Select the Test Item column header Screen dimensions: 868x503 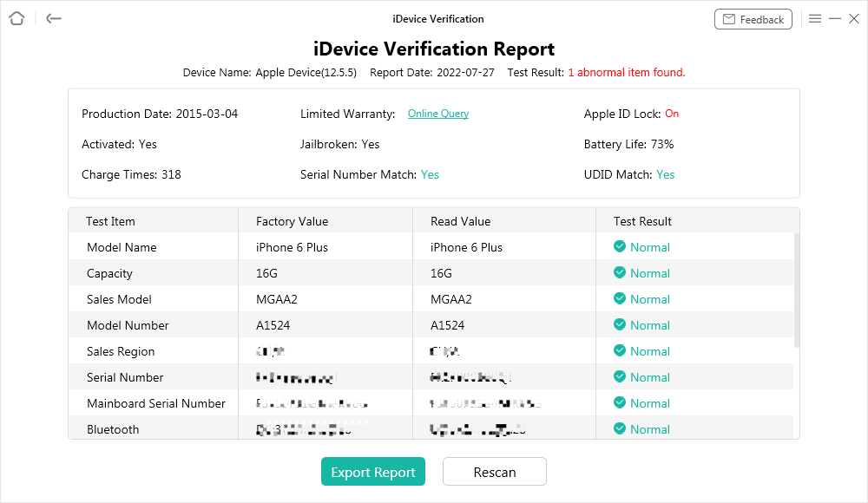111,221
